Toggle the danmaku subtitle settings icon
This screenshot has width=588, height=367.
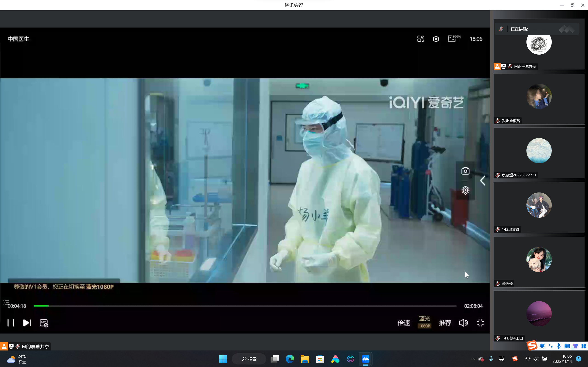[44, 323]
